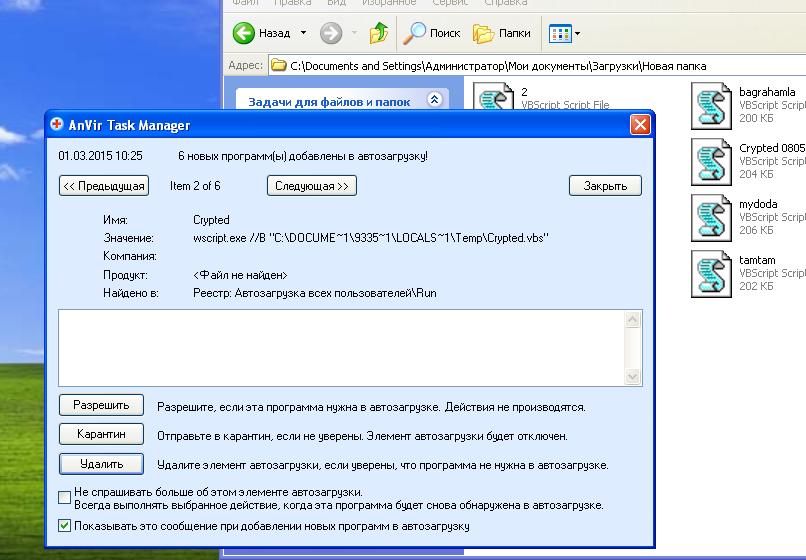Go up one folder level icon
This screenshot has width=806, height=560.
[379, 33]
